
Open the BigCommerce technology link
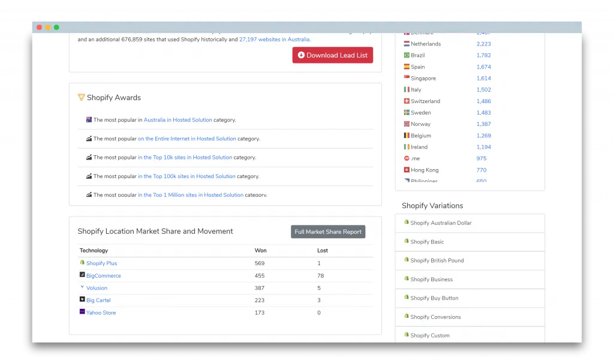pyautogui.click(x=103, y=276)
